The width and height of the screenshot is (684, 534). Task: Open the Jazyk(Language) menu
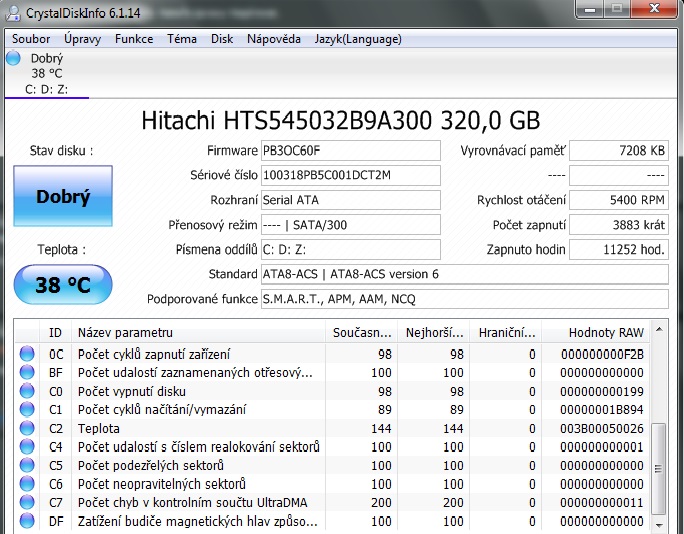point(358,39)
